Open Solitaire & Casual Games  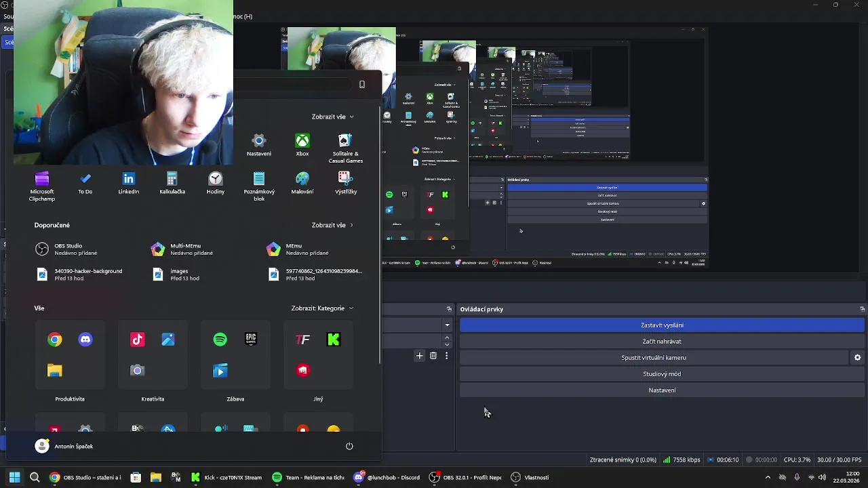346,148
